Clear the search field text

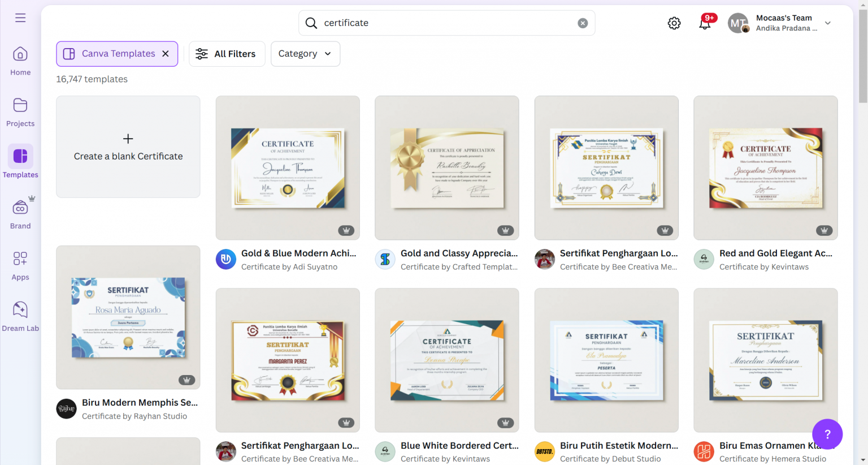pyautogui.click(x=583, y=23)
